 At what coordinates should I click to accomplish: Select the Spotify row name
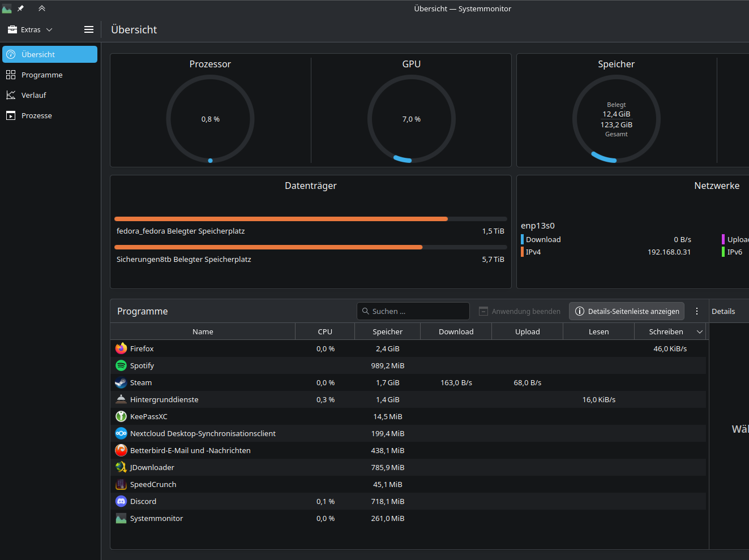(x=142, y=365)
